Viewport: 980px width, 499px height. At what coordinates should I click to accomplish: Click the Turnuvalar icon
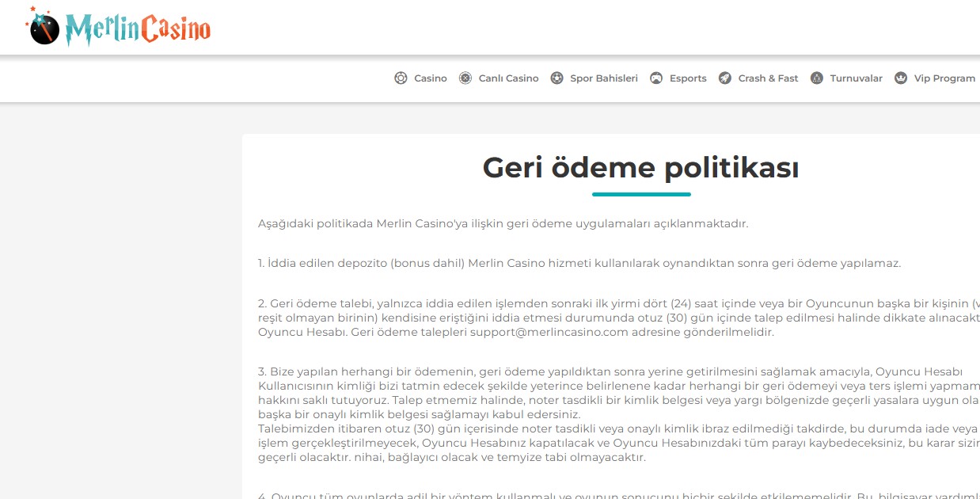pyautogui.click(x=817, y=78)
